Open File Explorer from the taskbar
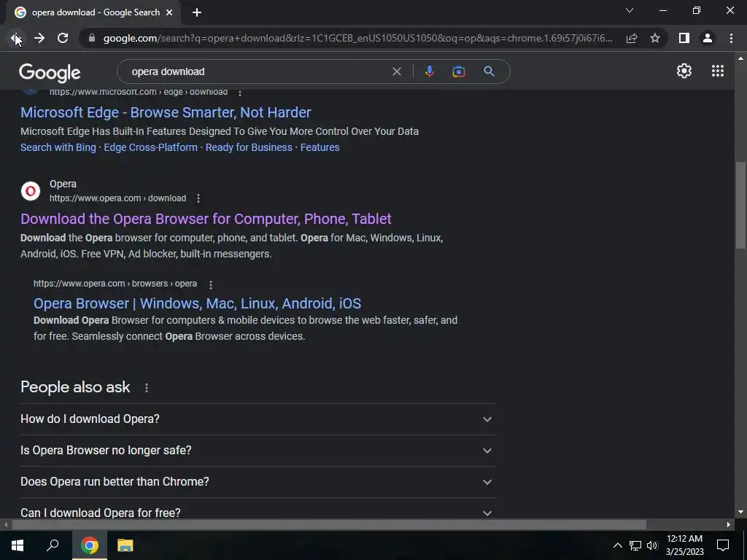The width and height of the screenshot is (747, 560). coord(125,545)
